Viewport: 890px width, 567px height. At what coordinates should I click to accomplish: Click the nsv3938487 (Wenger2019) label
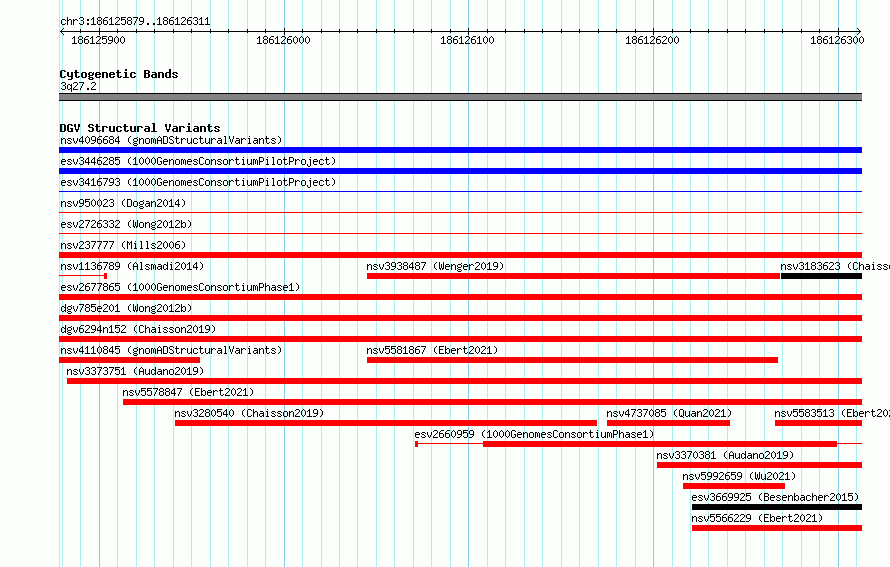[435, 266]
